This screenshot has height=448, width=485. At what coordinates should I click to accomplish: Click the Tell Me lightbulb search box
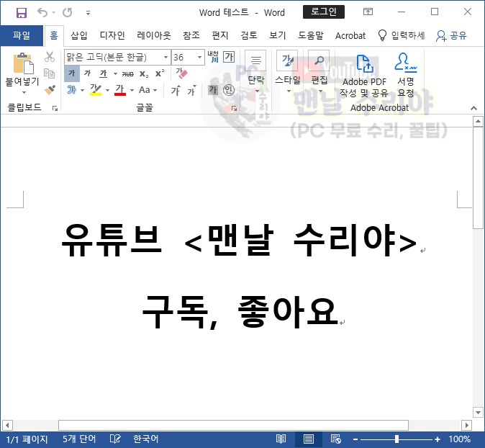[402, 35]
